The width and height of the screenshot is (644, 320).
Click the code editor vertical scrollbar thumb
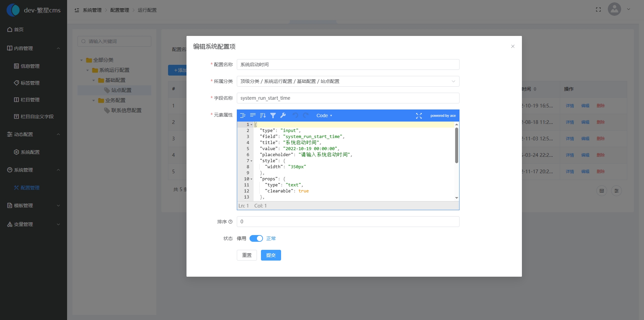[x=457, y=145]
